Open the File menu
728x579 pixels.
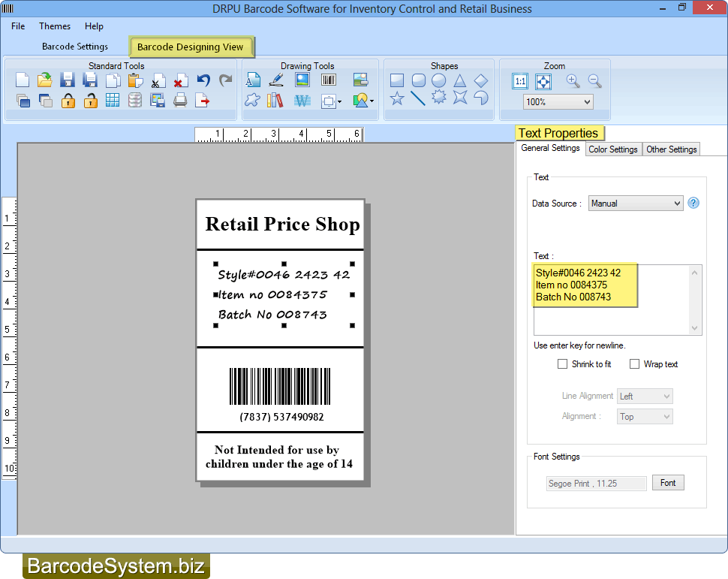pos(18,26)
